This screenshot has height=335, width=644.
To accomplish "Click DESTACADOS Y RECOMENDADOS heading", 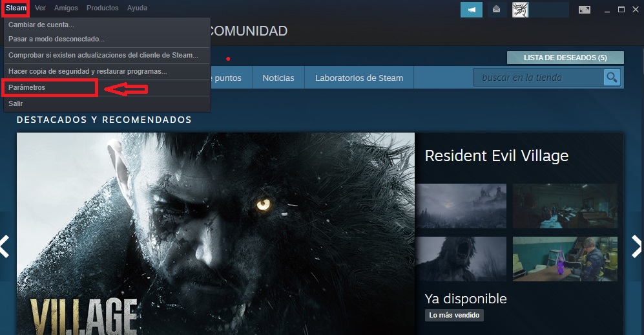I will click(104, 120).
